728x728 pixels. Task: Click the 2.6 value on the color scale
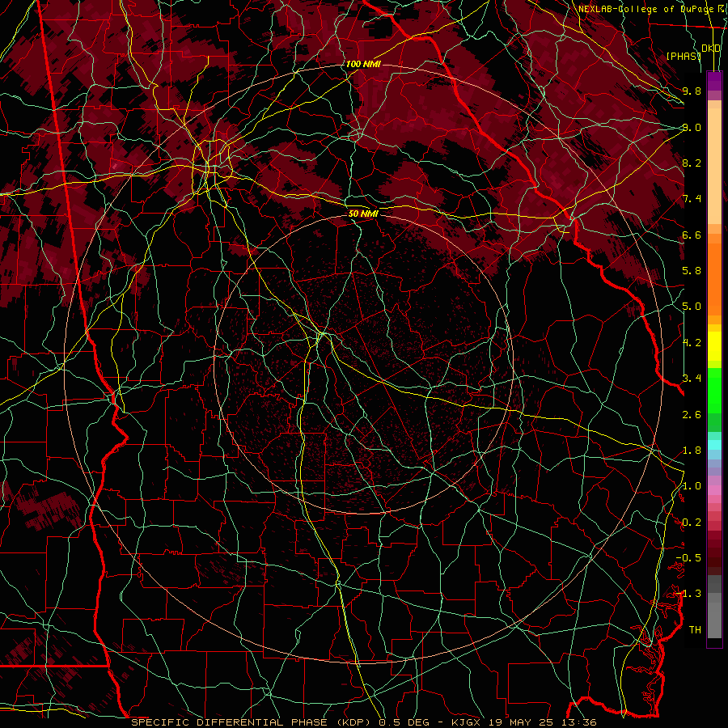pyautogui.click(x=692, y=414)
